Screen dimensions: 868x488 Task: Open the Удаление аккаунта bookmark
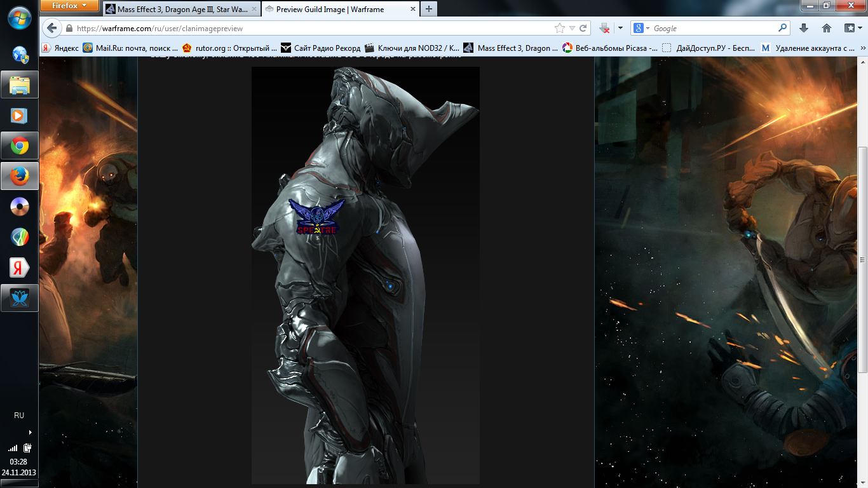click(x=808, y=48)
